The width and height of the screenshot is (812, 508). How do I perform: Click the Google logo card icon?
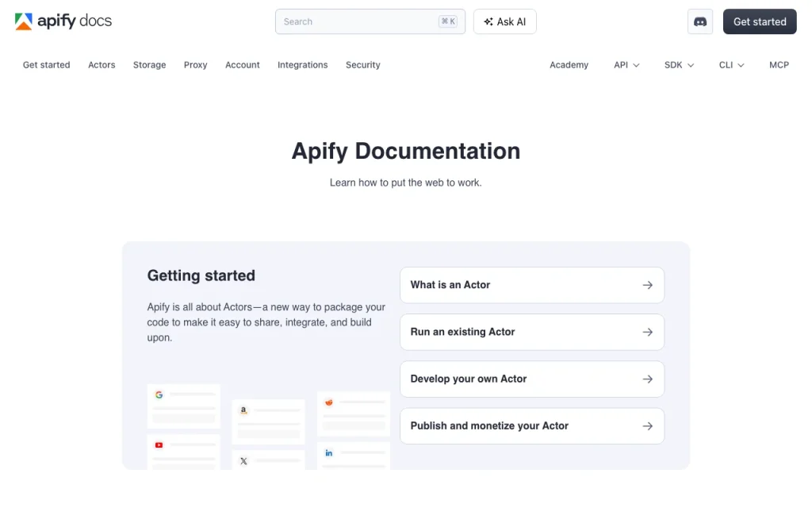[x=159, y=395]
